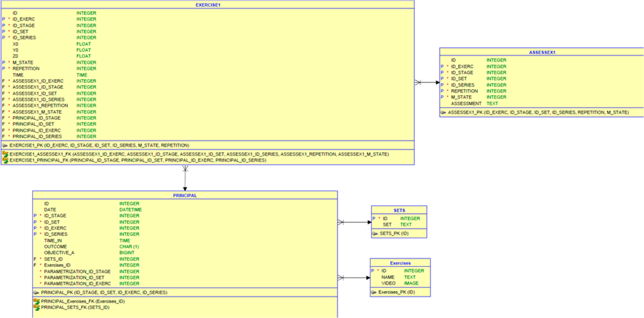Click the PRINCIPAL_Exercises_FK key icon
Screen dimensions: 644x318
tap(36, 301)
